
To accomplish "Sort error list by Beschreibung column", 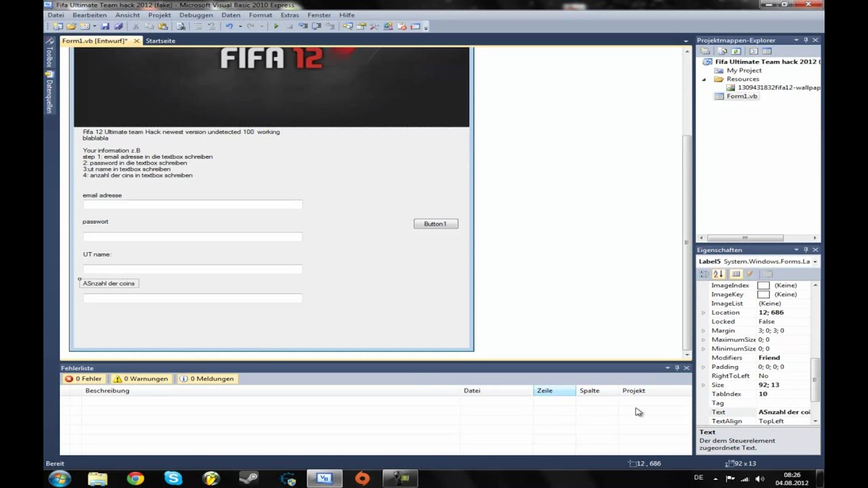I will (271, 390).
